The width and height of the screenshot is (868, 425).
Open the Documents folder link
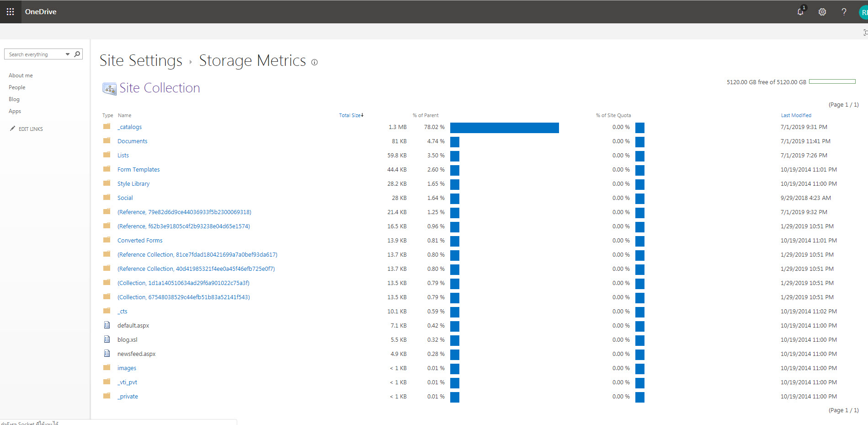coord(132,141)
